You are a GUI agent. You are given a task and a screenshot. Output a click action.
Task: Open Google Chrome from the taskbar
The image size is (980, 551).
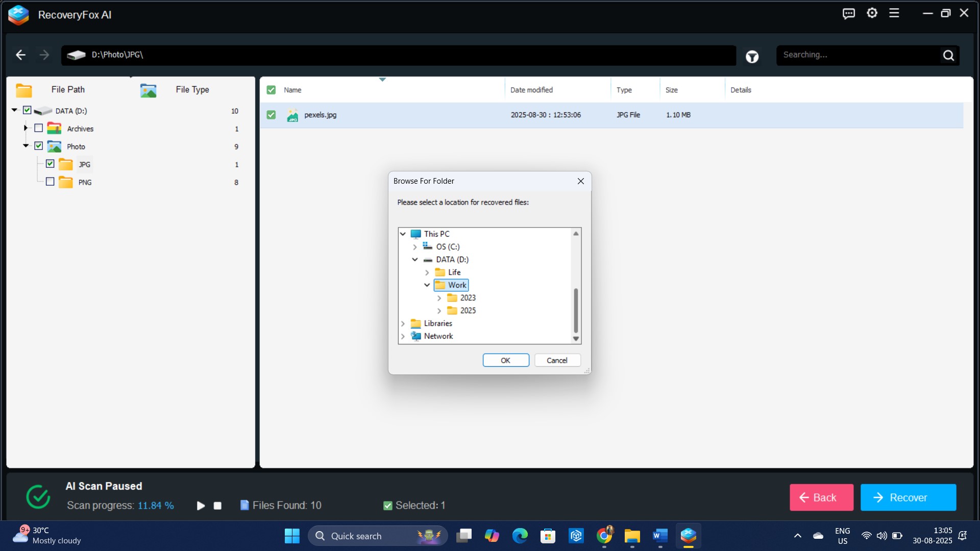(x=604, y=535)
